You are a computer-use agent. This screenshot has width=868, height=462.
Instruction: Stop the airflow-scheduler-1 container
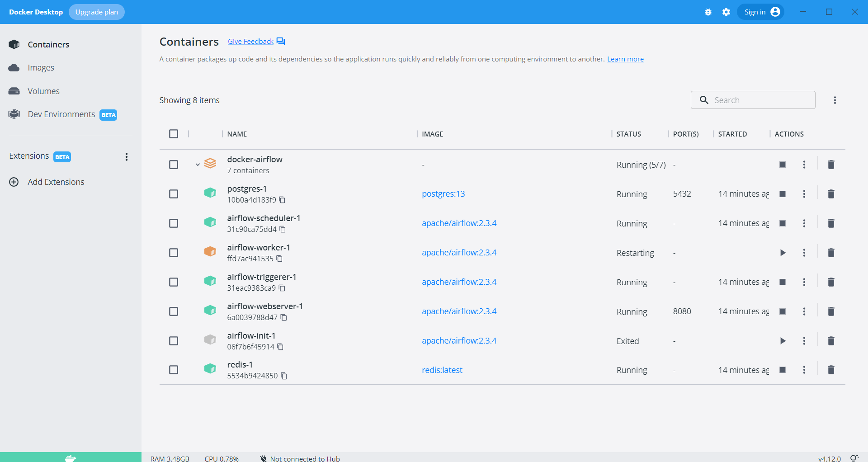tap(783, 223)
